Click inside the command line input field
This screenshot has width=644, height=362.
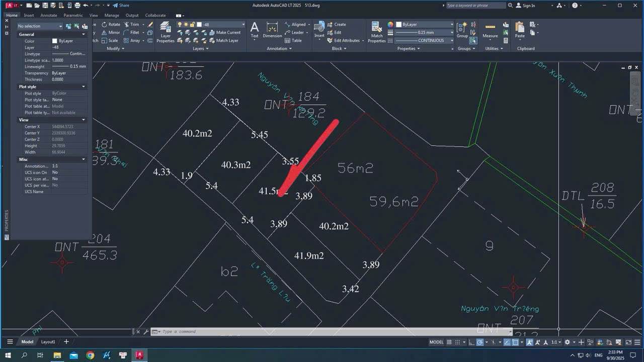[x=226, y=331]
